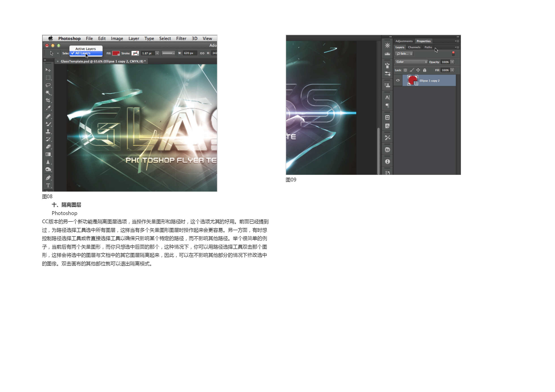Open the Clone Source panel icon
The image size is (555, 392).
(387, 85)
